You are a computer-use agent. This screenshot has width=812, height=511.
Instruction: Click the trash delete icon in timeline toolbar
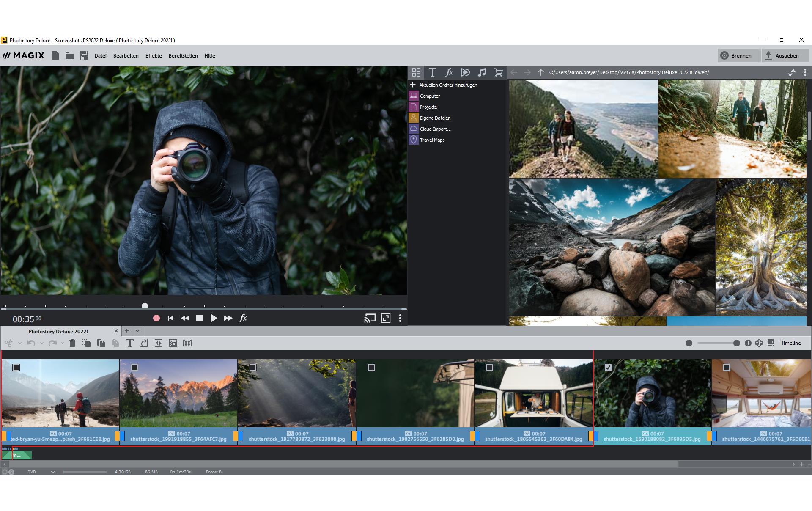click(72, 343)
